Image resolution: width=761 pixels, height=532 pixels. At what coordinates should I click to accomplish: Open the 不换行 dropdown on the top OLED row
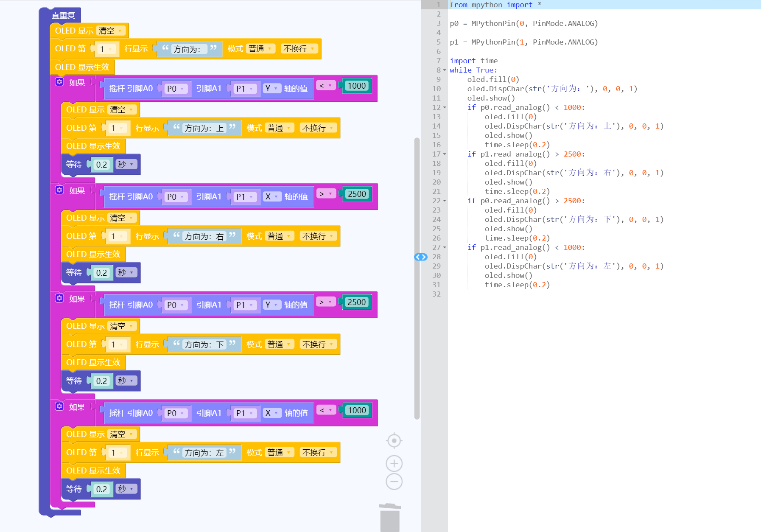299,49
